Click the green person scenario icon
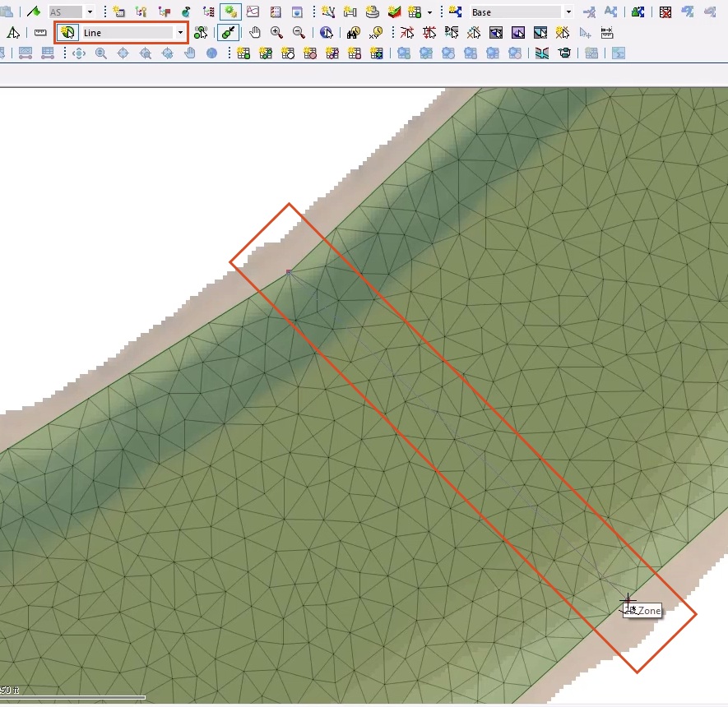Viewport: 728px width, 707px height. [638, 12]
